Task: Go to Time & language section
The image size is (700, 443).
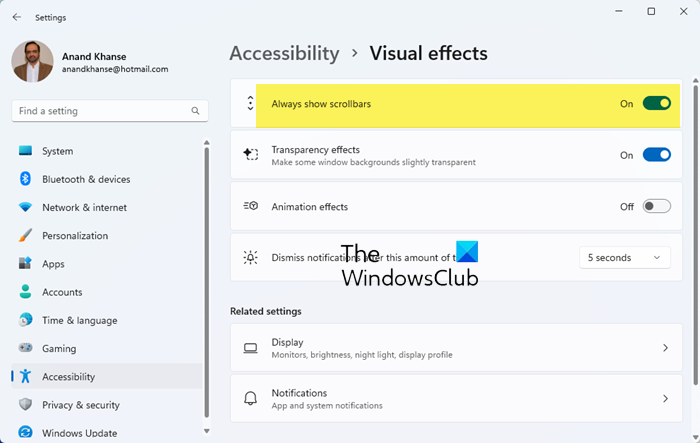Action: click(79, 321)
